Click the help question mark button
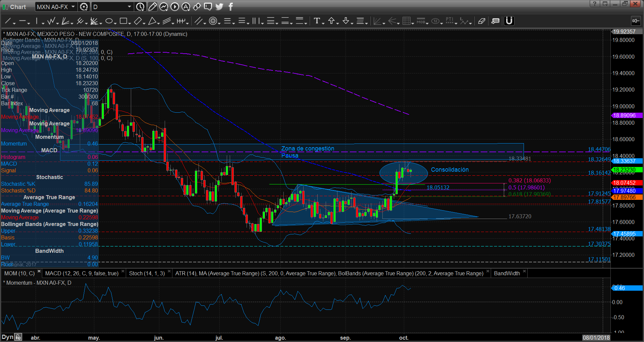This screenshot has width=644, height=342. tap(594, 4)
